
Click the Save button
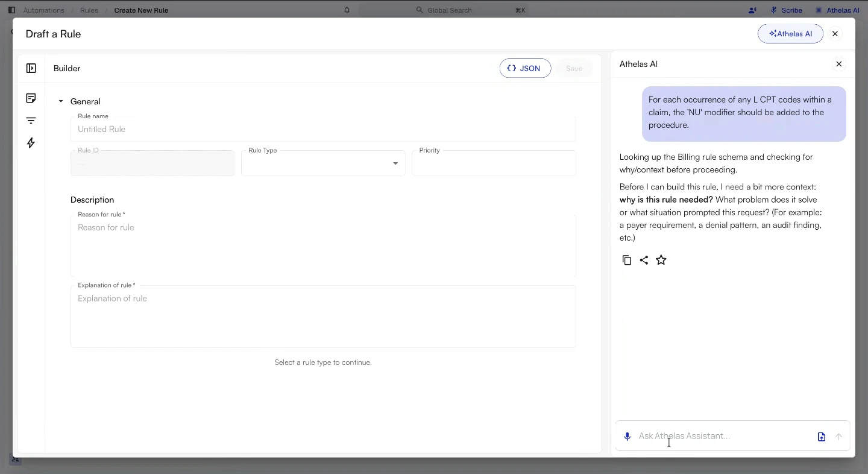tap(574, 68)
